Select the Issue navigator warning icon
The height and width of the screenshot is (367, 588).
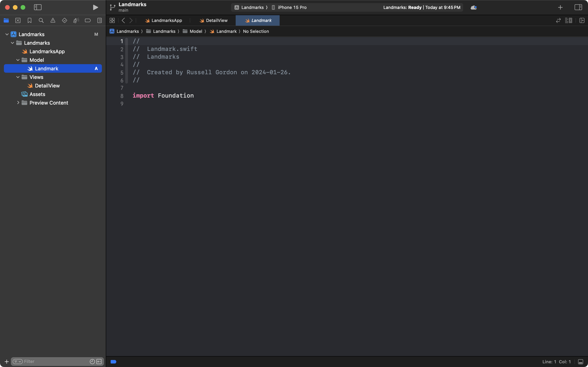tap(53, 20)
